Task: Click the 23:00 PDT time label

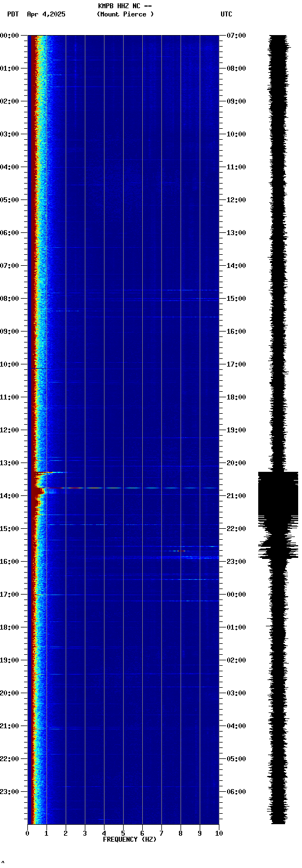Action: tap(10, 792)
